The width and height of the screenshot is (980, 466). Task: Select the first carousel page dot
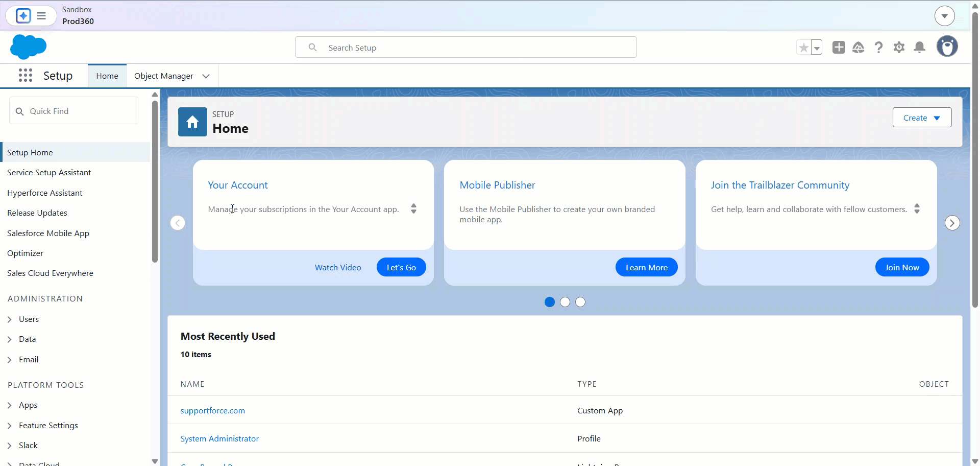550,302
